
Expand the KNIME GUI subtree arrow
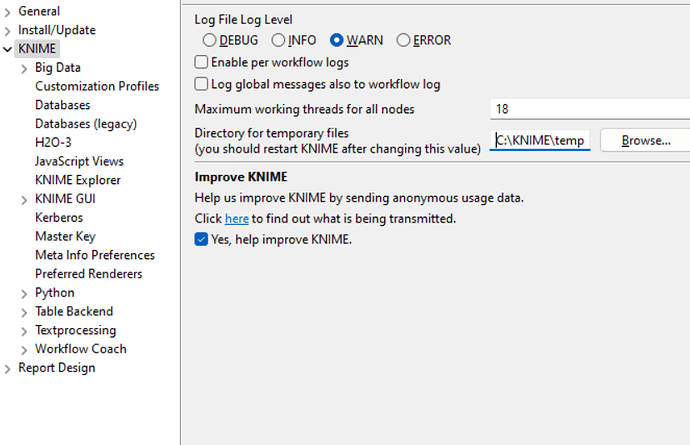click(x=25, y=199)
